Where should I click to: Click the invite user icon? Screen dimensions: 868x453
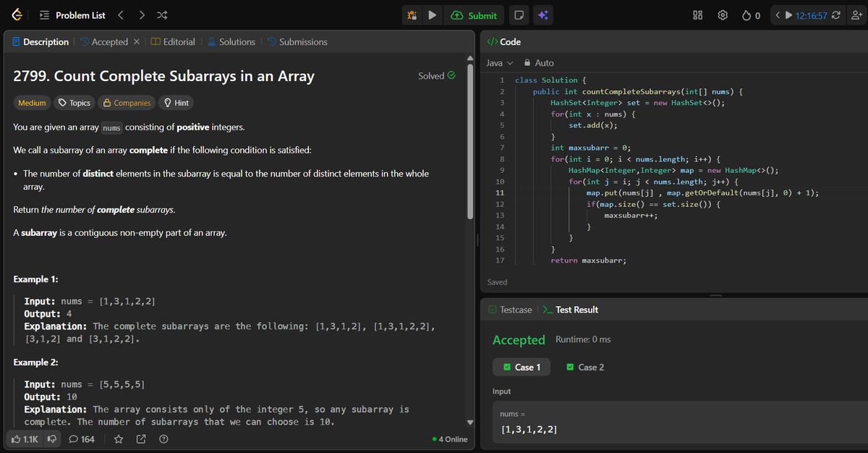pos(856,15)
